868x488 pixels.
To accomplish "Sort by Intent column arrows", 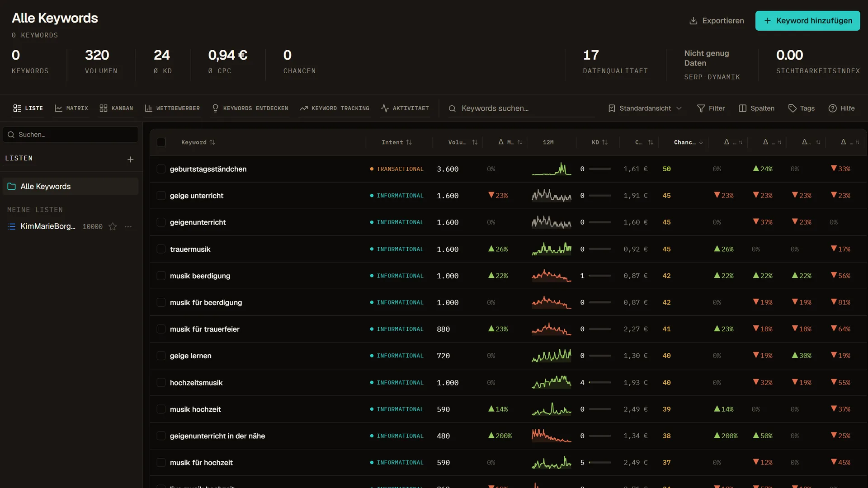I will point(409,142).
